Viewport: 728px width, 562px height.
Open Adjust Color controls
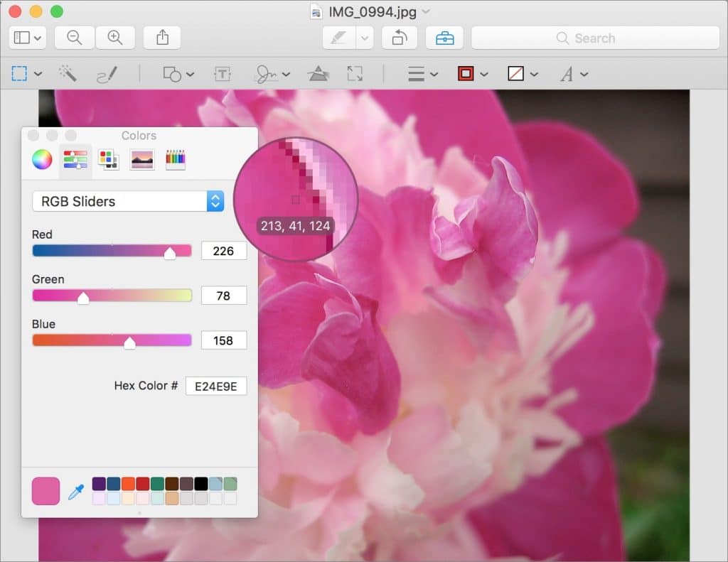click(318, 73)
